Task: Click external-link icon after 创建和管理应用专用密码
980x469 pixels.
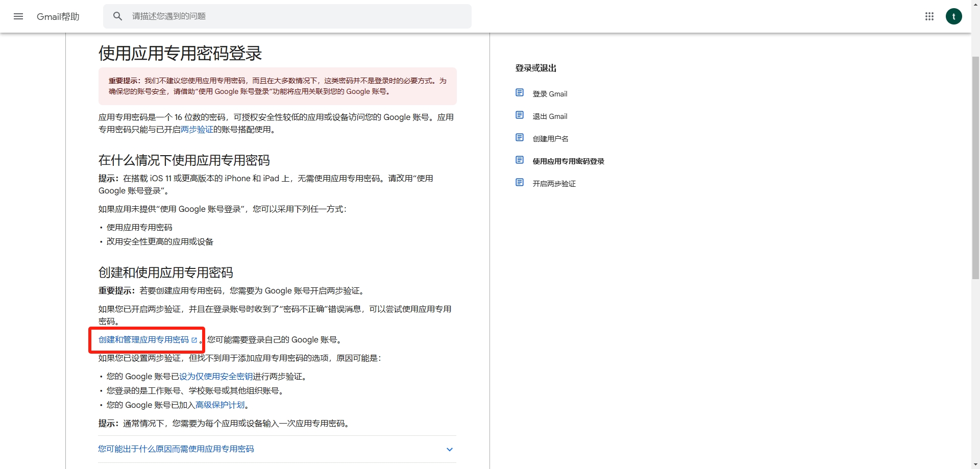Action: tap(194, 340)
